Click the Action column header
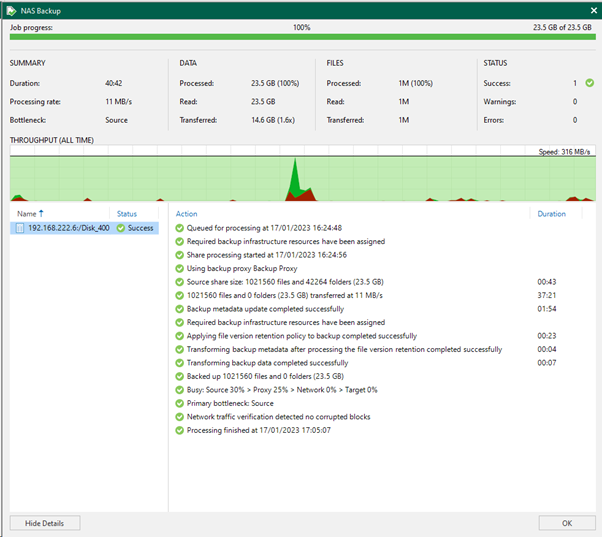Image resolution: width=602 pixels, height=537 pixels. (x=186, y=214)
